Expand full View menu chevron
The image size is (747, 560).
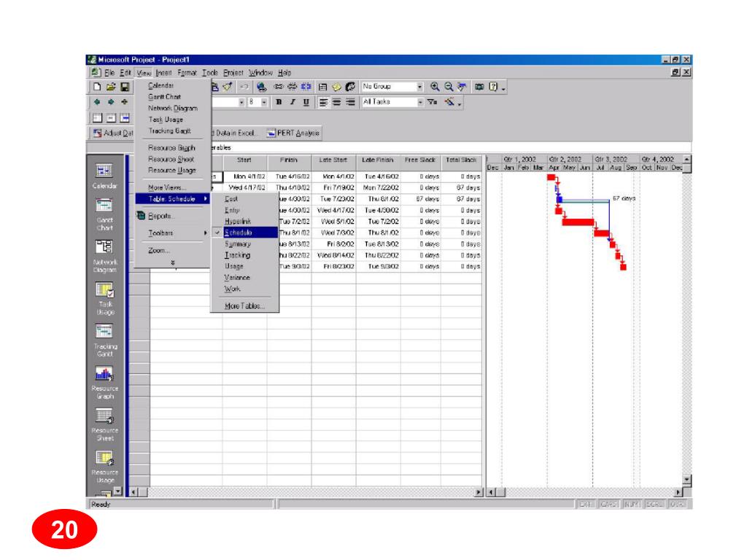pyautogui.click(x=172, y=262)
